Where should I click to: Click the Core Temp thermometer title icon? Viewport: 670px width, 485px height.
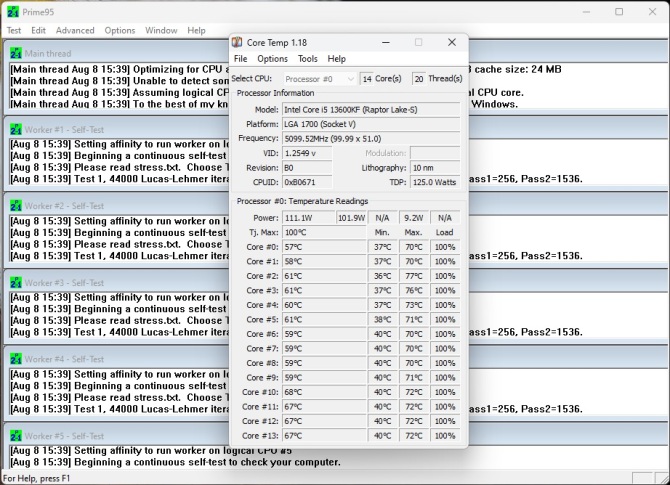click(237, 42)
